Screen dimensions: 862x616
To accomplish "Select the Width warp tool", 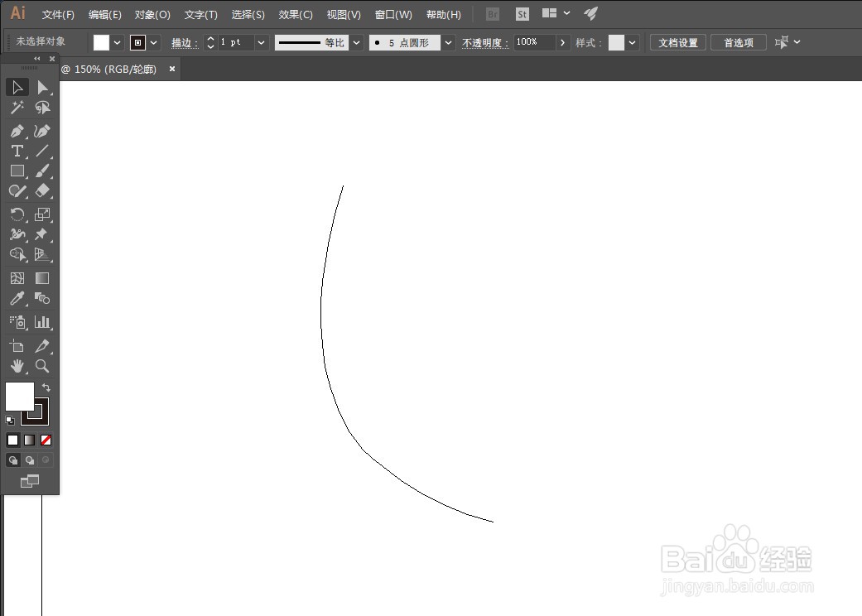I will click(17, 234).
